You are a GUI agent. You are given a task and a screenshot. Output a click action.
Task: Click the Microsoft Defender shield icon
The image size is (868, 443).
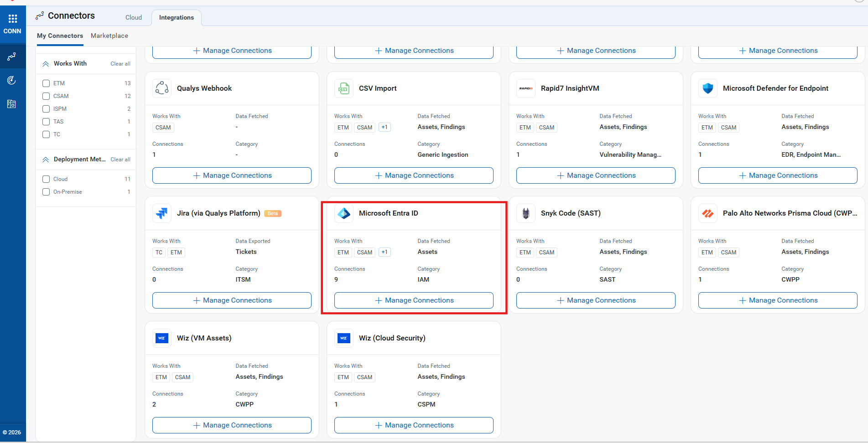(x=707, y=88)
